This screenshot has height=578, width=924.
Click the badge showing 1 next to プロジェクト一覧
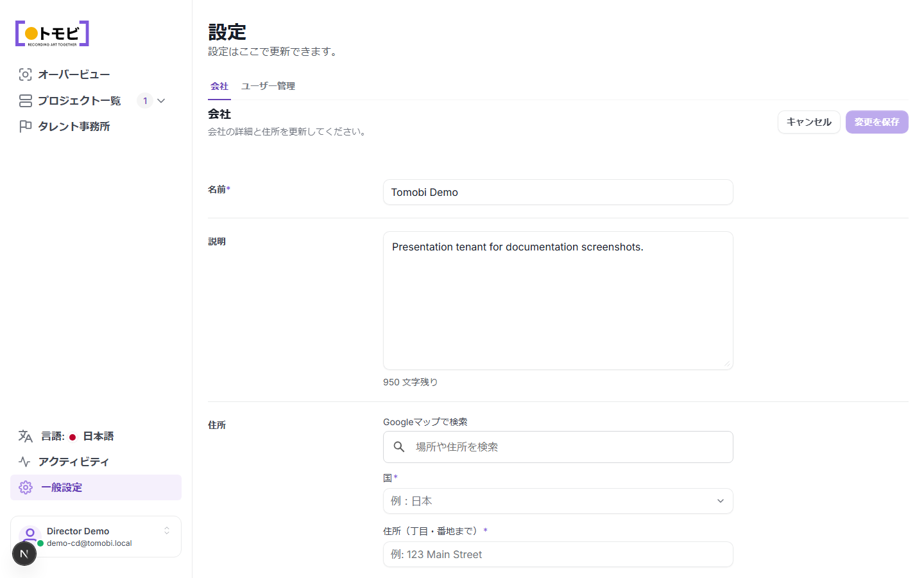(x=145, y=101)
